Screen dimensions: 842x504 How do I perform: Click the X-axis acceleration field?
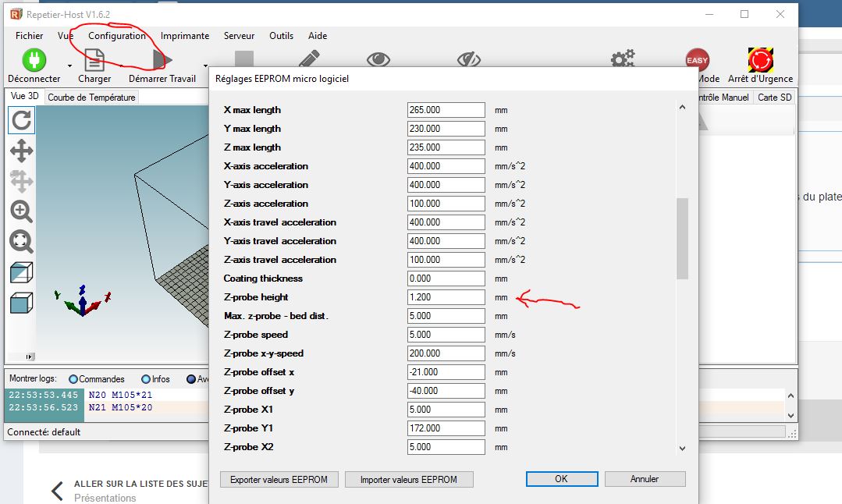tap(446, 166)
